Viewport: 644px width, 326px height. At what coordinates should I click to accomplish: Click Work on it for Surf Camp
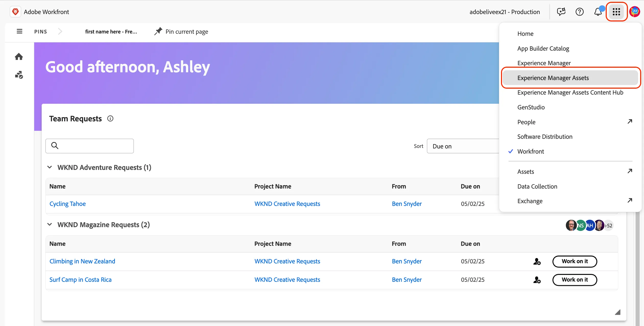575,280
